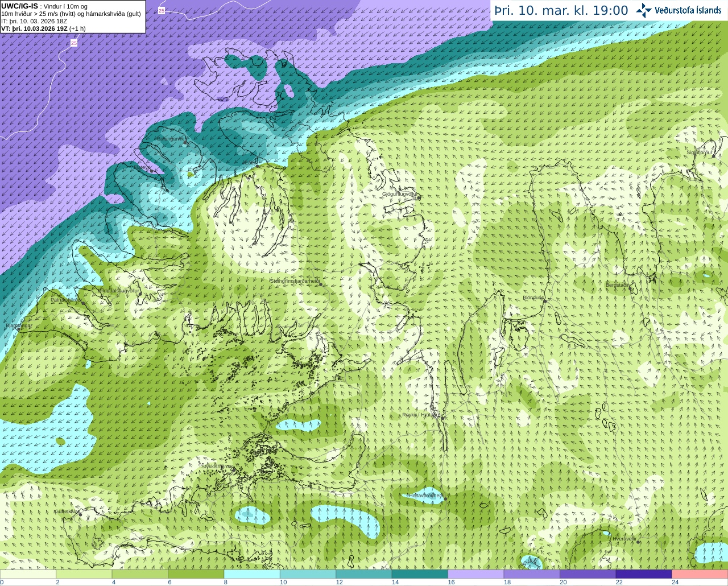Click the 12–14 m/s teal legend swatch
728x586 pixels.
(x=364, y=574)
